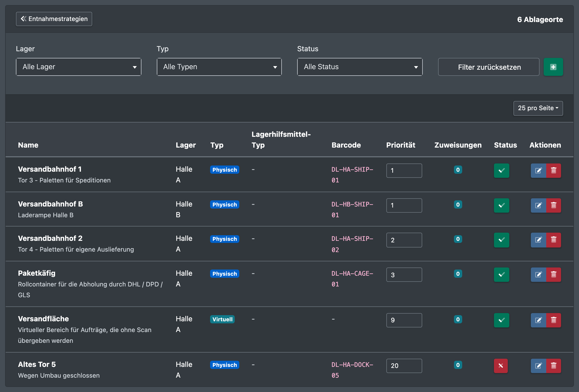Click priority field of Versandbahnhof B

(x=404, y=205)
